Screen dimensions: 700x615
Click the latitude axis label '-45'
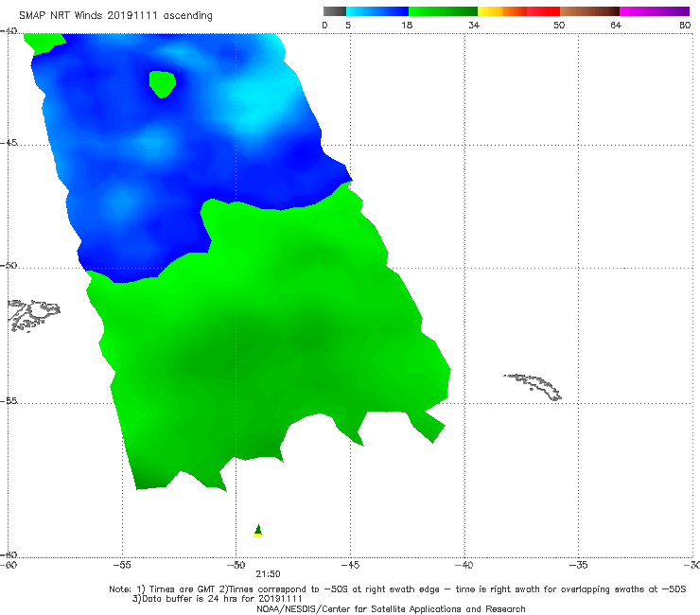click(9, 143)
